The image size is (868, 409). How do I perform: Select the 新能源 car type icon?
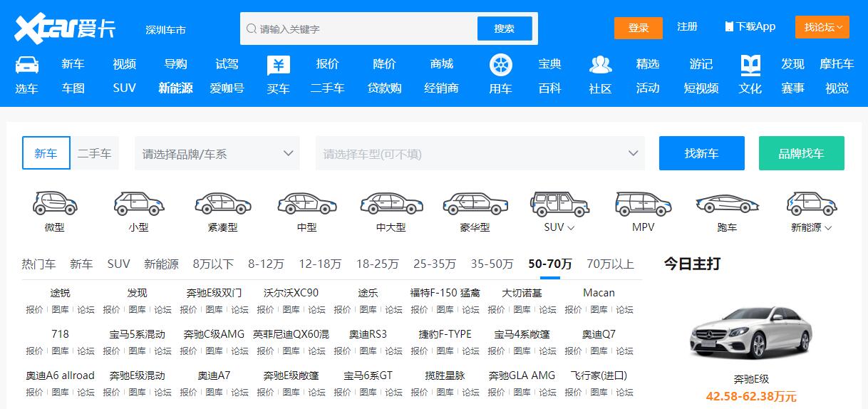pos(812,204)
